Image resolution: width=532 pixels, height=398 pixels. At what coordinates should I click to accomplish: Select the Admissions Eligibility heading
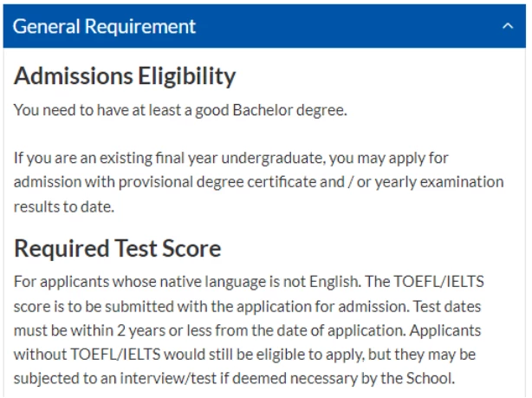click(x=125, y=75)
